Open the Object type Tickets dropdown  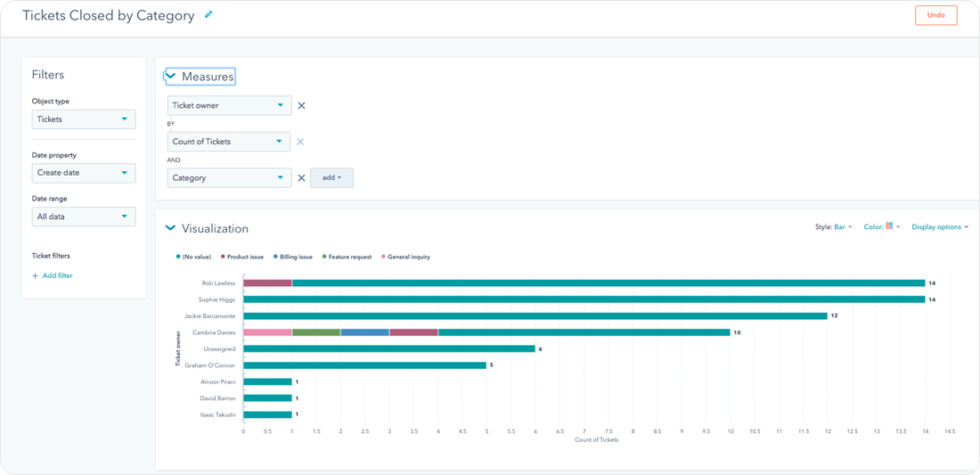coord(84,119)
